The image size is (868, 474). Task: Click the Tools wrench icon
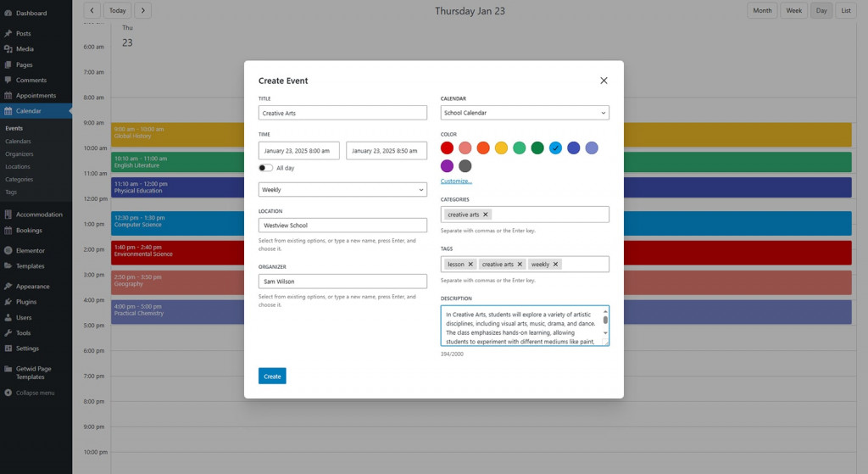coord(8,332)
